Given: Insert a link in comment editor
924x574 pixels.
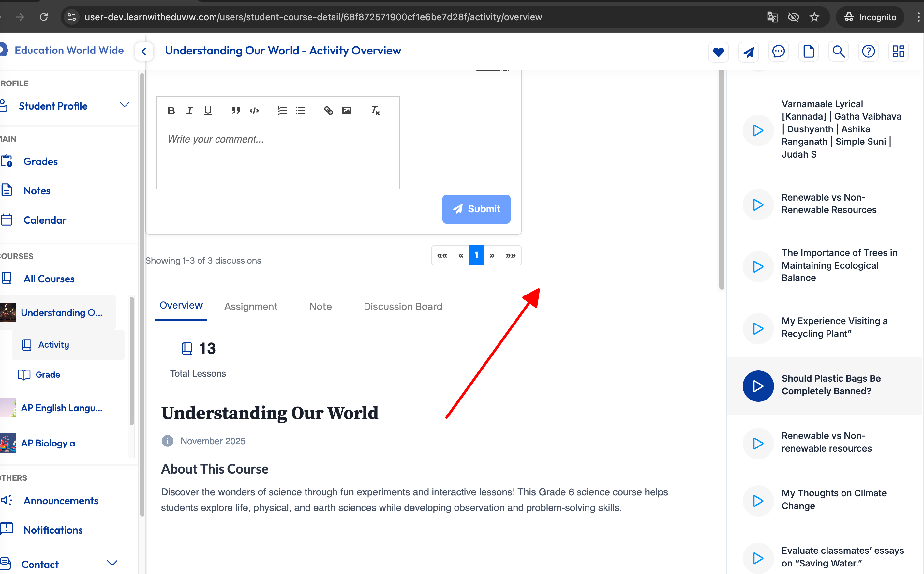Looking at the screenshot, I should coord(328,111).
